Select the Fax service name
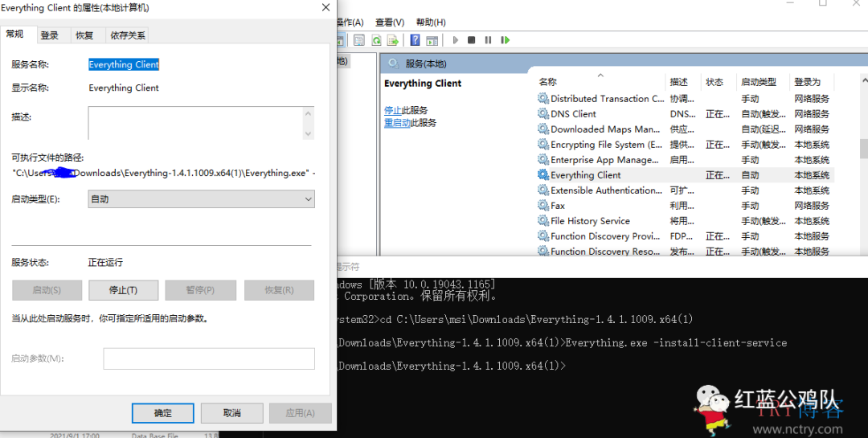This screenshot has width=868, height=438. [558, 206]
